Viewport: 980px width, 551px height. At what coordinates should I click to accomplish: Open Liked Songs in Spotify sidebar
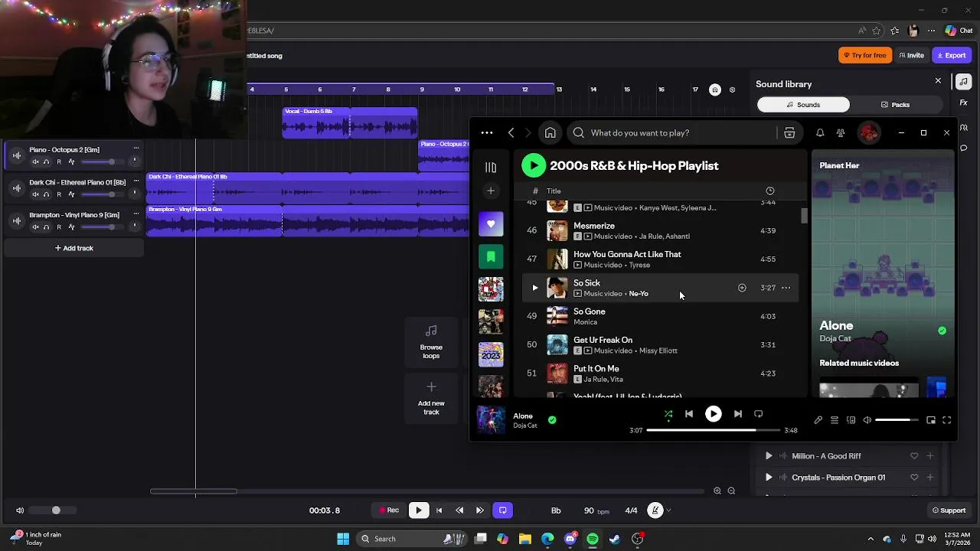click(x=491, y=224)
